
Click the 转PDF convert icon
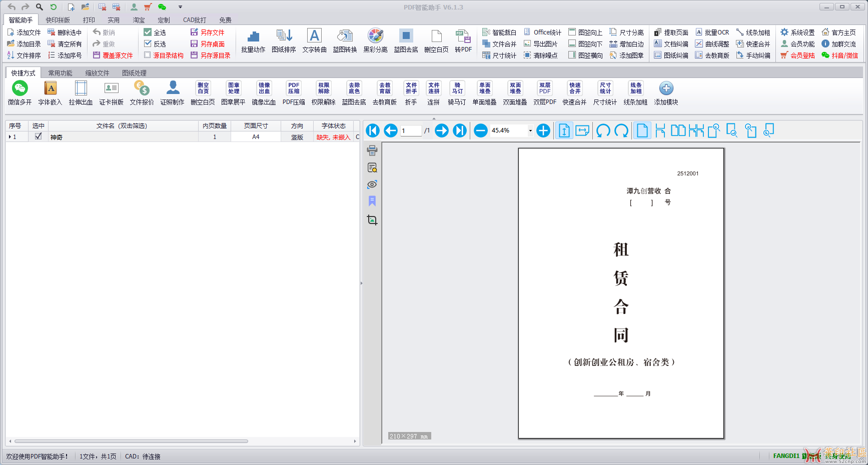463,36
